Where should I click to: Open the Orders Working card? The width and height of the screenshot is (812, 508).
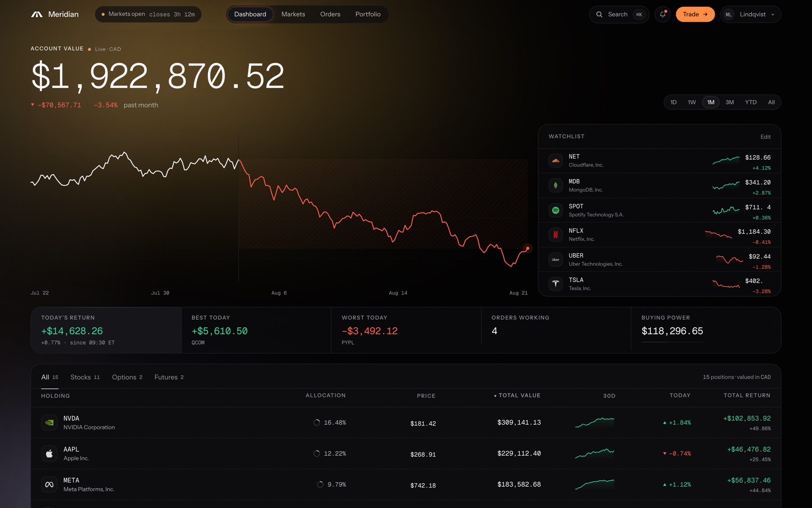coord(556,330)
